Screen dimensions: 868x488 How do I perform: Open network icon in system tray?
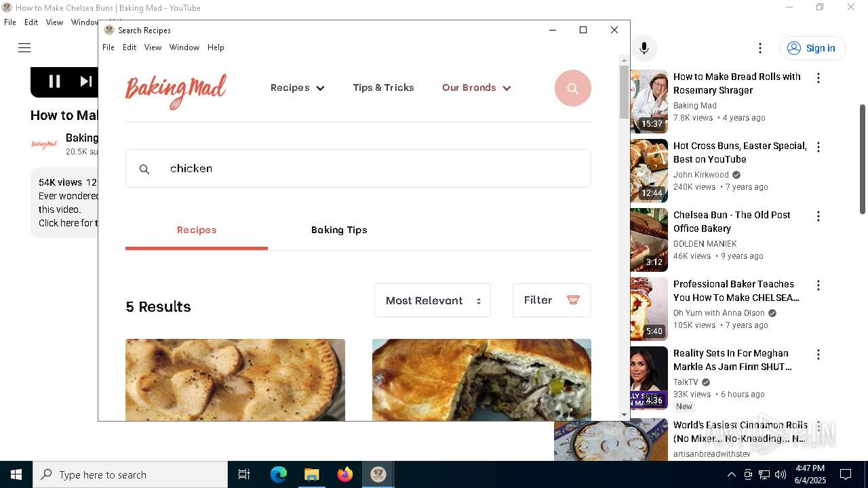[764, 474]
